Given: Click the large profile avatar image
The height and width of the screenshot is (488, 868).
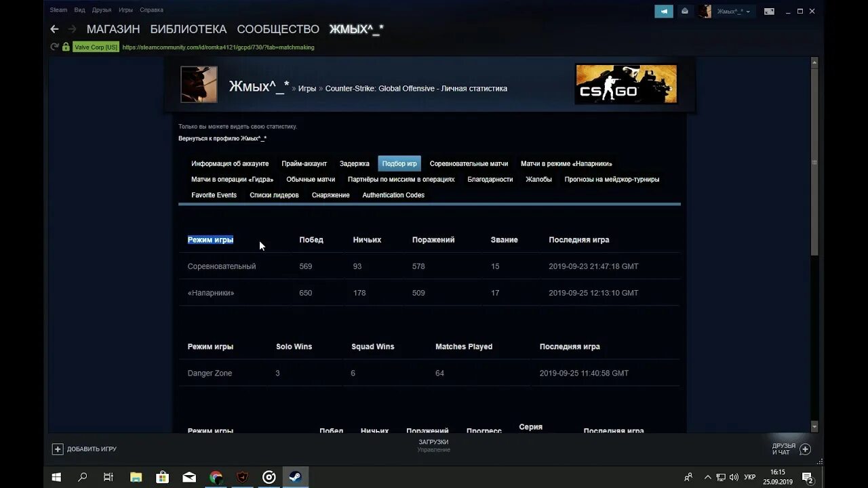Looking at the screenshot, I should 199,85.
